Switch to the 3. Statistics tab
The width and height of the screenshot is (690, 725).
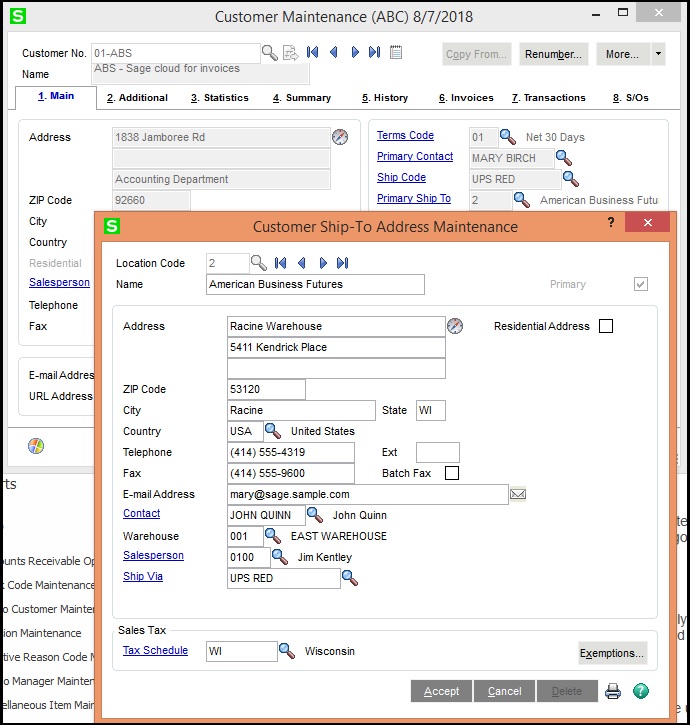coord(220,98)
